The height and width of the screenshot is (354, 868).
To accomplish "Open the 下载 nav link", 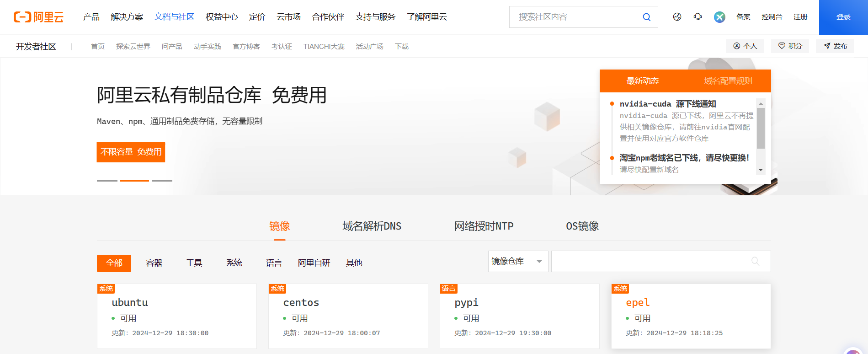I will click(x=402, y=47).
